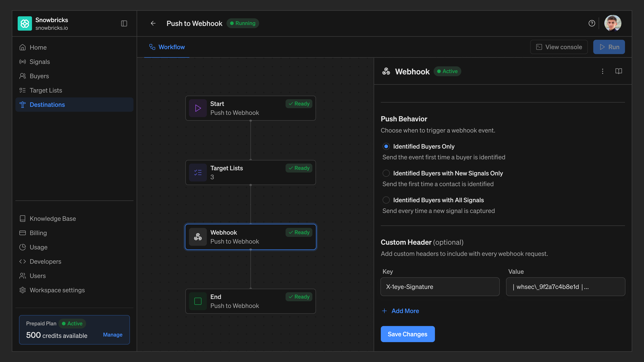Viewport: 644px width, 362px height.
Task: Select the Target Lists node title
Action: pos(227,168)
